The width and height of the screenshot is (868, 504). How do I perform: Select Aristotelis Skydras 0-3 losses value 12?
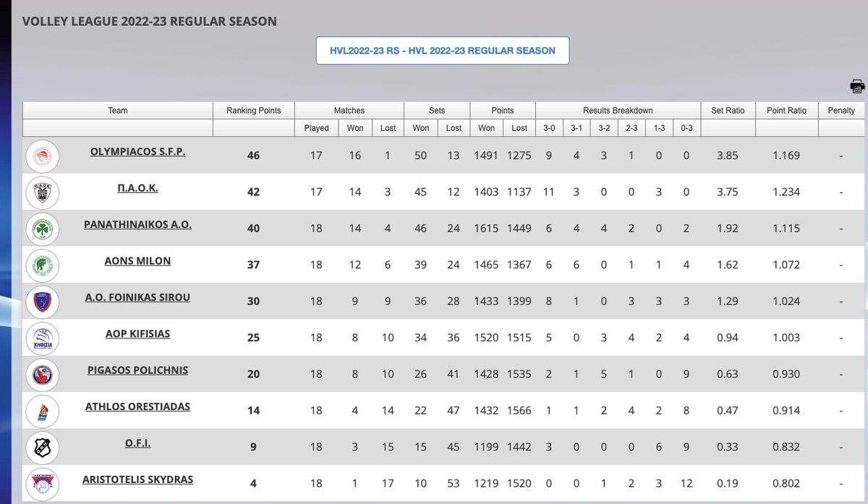pyautogui.click(x=686, y=483)
